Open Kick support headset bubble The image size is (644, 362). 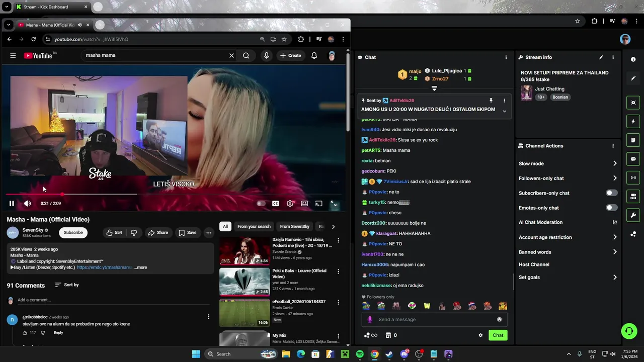[629, 331]
